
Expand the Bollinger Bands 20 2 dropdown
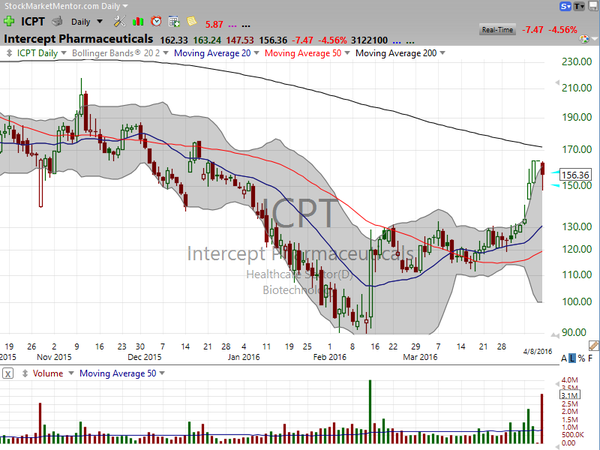[x=166, y=53]
